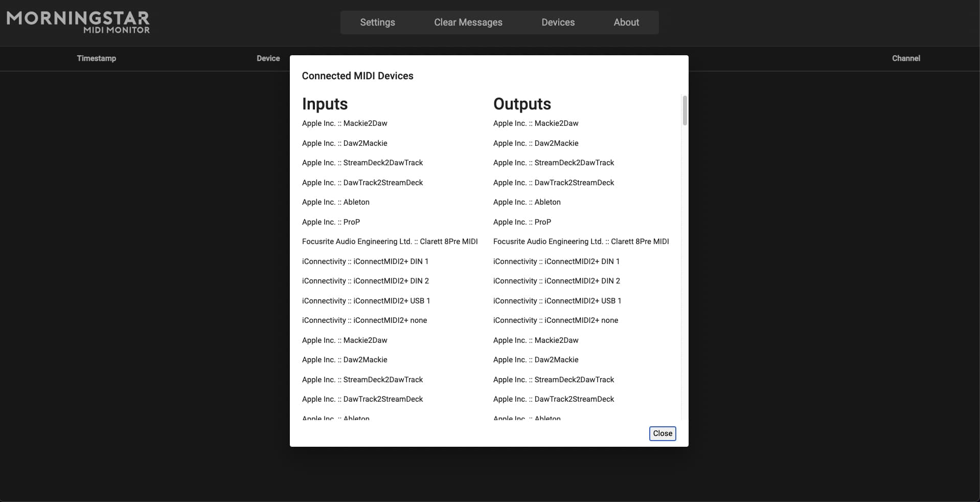Click the Morningstar MIDI Monitor logo
The height and width of the screenshot is (502, 980).
pos(78,22)
